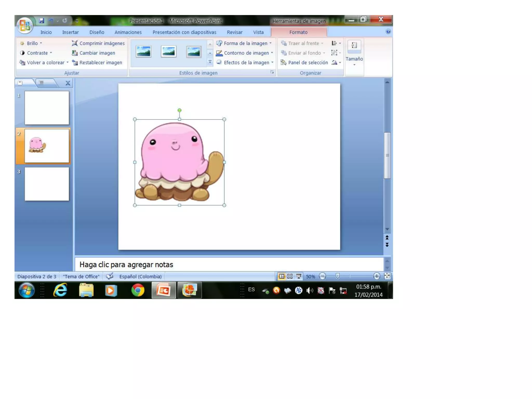
Task: Switch to the outline pane tab
Action: point(42,83)
